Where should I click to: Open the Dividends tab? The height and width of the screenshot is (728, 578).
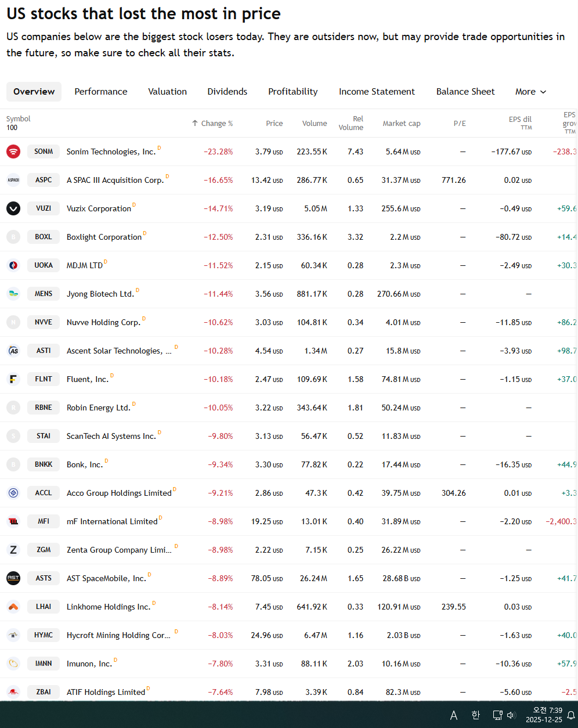pyautogui.click(x=227, y=92)
